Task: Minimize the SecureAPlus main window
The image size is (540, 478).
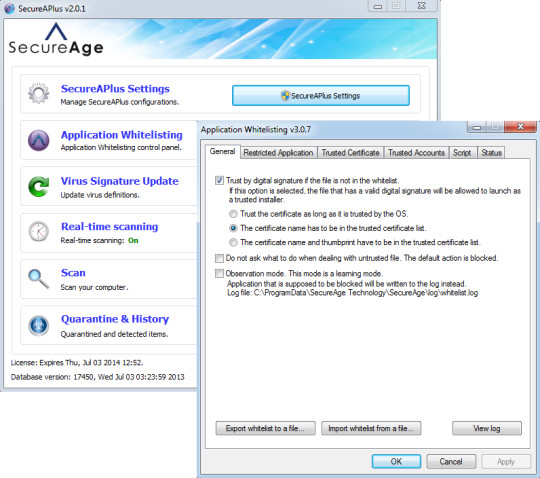Action: click(x=378, y=6)
